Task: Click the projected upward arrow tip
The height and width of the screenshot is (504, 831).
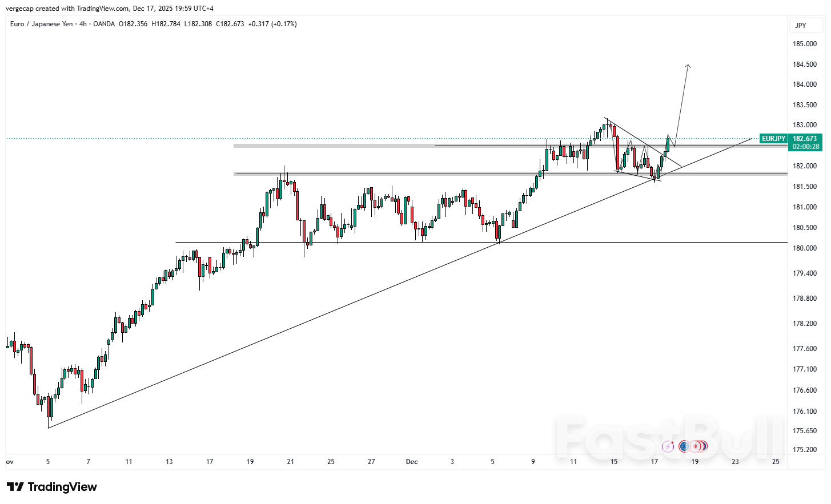Action: coord(688,66)
